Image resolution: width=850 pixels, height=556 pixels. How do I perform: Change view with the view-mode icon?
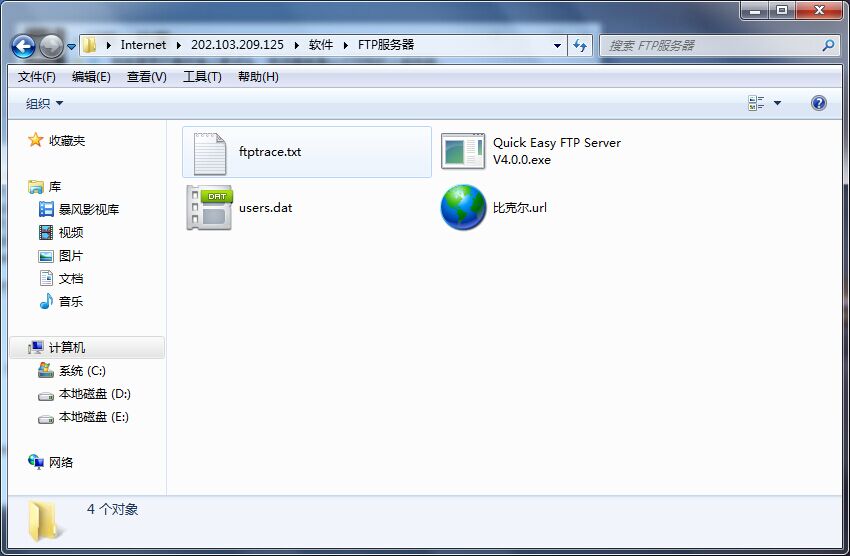(756, 103)
